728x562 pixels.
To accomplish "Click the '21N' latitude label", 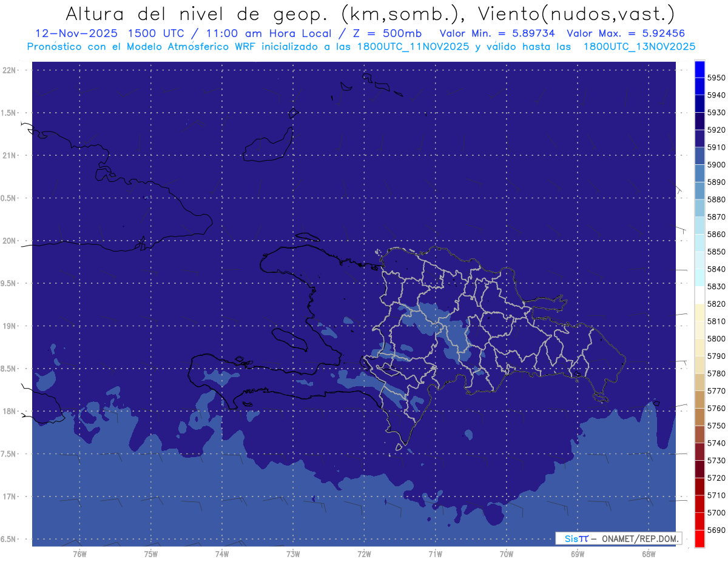I will pos(8,156).
